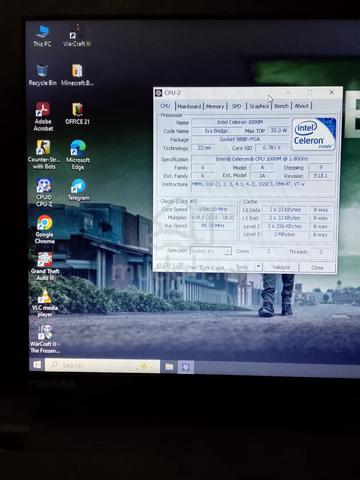Click the processor Name field Intel Celeron 1000M
This screenshot has width=360, height=480.
(240, 122)
